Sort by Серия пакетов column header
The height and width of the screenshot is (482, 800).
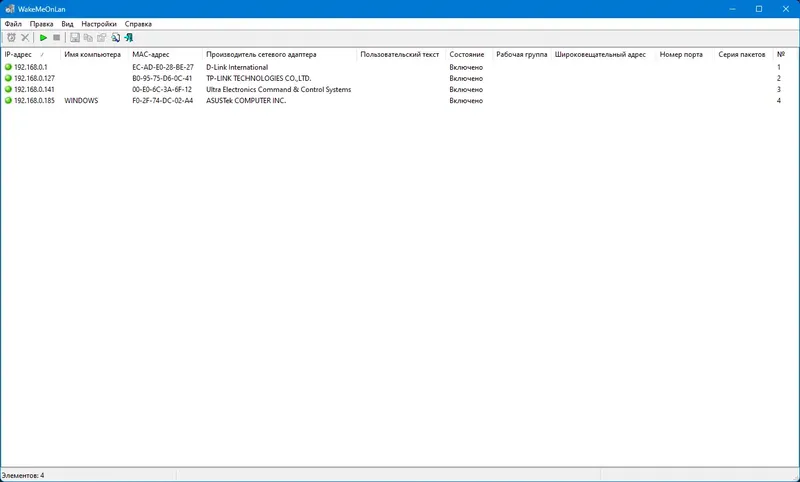(x=743, y=54)
